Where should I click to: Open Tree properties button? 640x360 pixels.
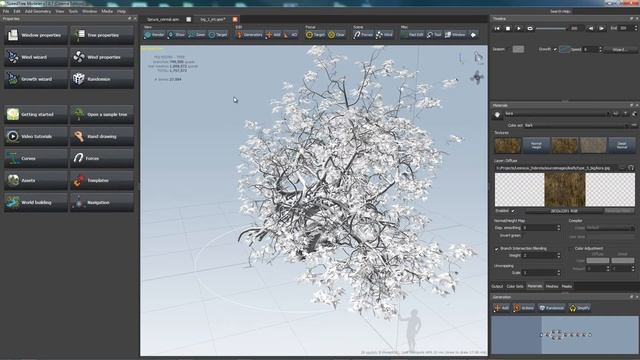pos(102,35)
